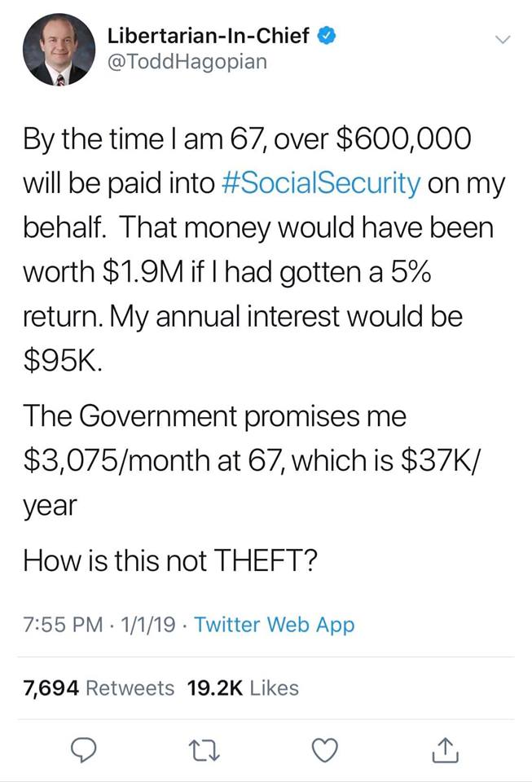
Task: Open the Libertarian-In-Chief display name
Action: click(x=209, y=35)
